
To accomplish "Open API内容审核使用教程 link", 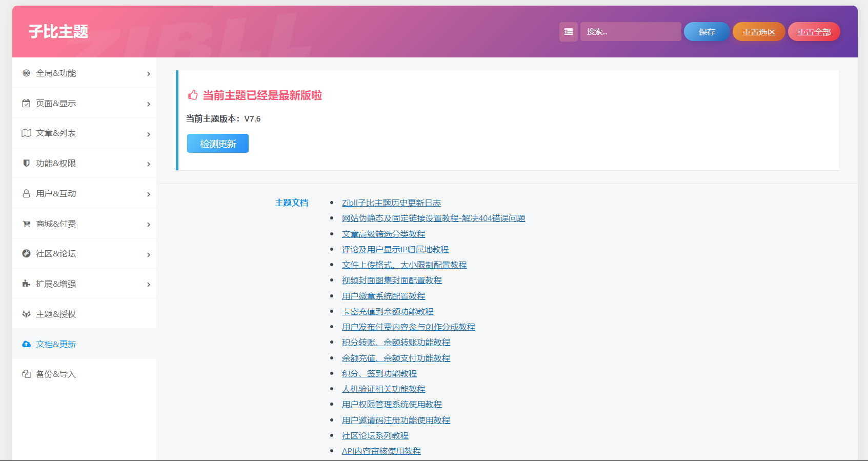I will 381,451.
